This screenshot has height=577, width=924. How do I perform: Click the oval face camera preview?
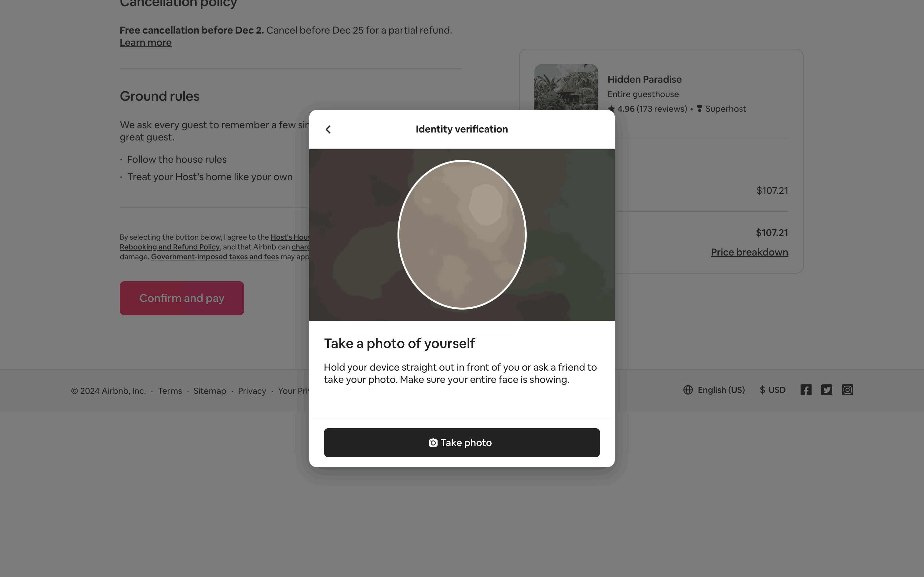pos(462,234)
